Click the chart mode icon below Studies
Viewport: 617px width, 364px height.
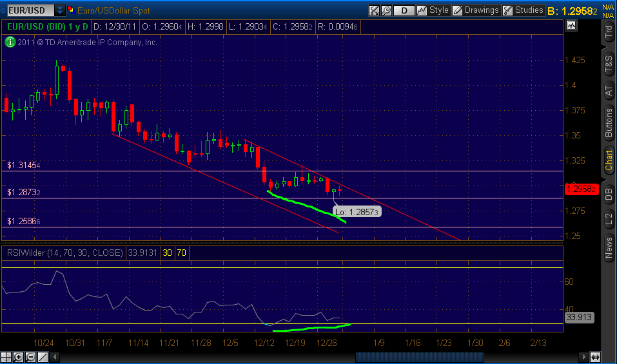click(x=571, y=26)
